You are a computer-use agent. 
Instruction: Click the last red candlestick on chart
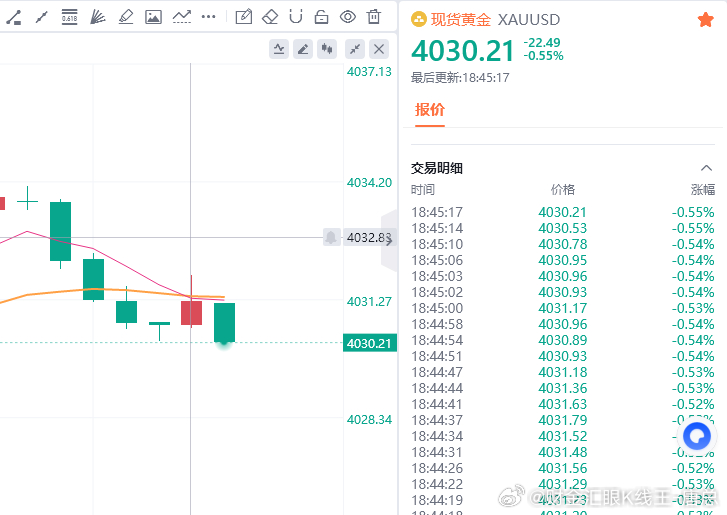point(191,313)
